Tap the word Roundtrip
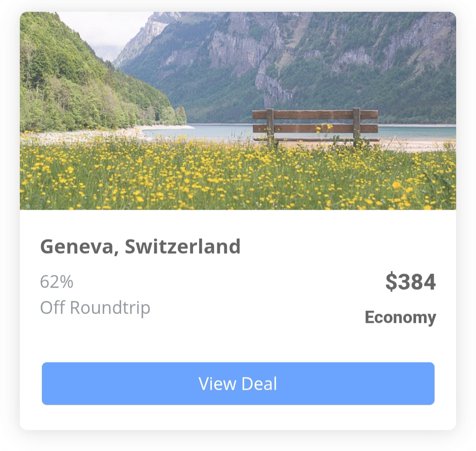 [110, 308]
